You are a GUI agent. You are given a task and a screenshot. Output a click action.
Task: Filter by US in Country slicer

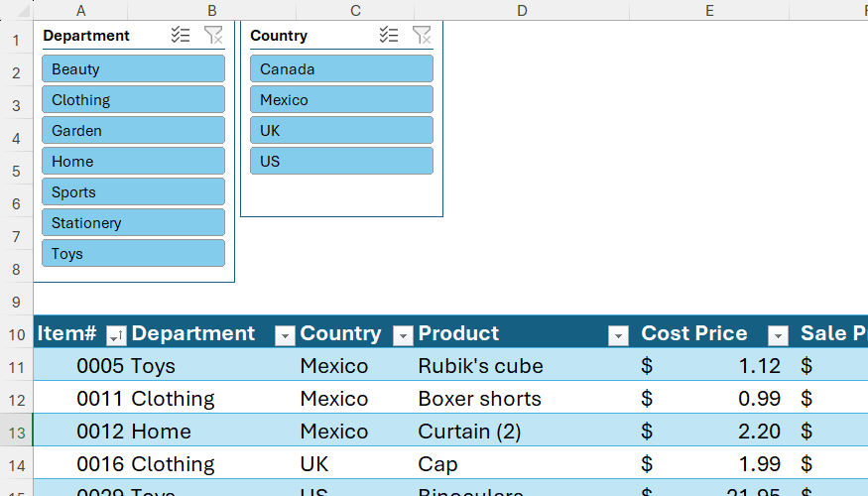tap(341, 161)
